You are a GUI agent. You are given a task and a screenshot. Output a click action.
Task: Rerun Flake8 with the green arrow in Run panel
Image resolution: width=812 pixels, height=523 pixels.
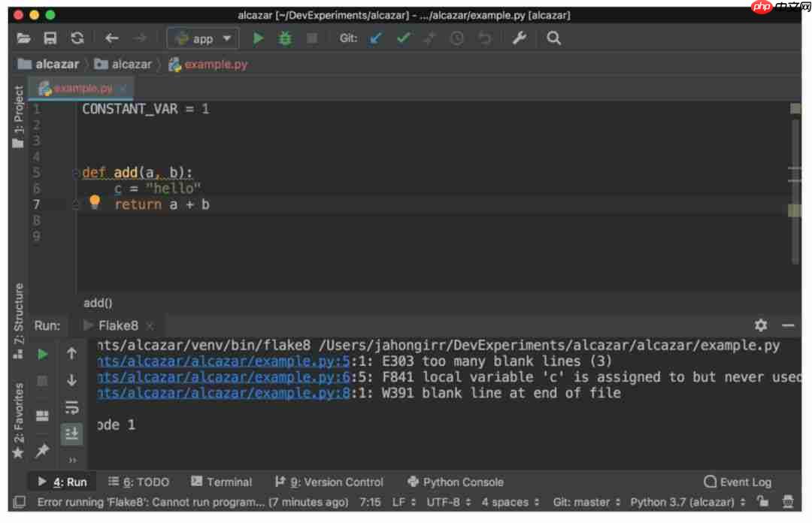coord(42,353)
